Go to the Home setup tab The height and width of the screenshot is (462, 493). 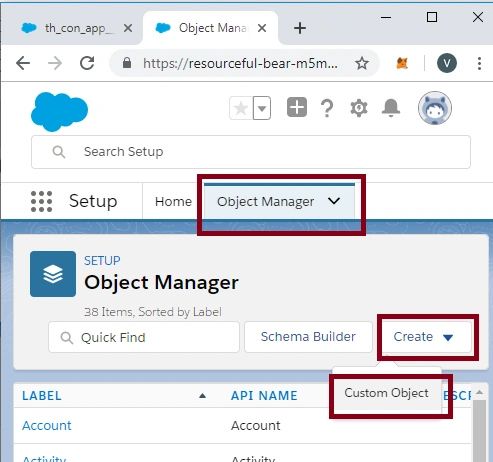pos(173,201)
